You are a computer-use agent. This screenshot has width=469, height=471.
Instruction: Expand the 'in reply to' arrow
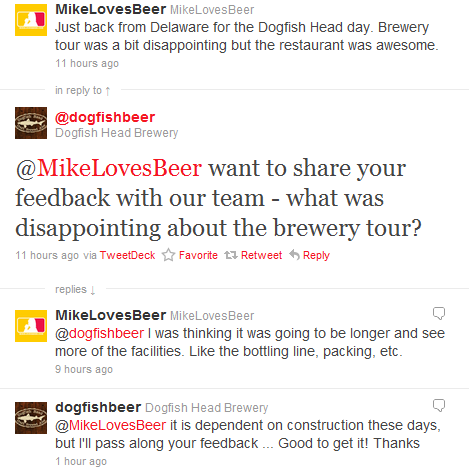tap(107, 91)
